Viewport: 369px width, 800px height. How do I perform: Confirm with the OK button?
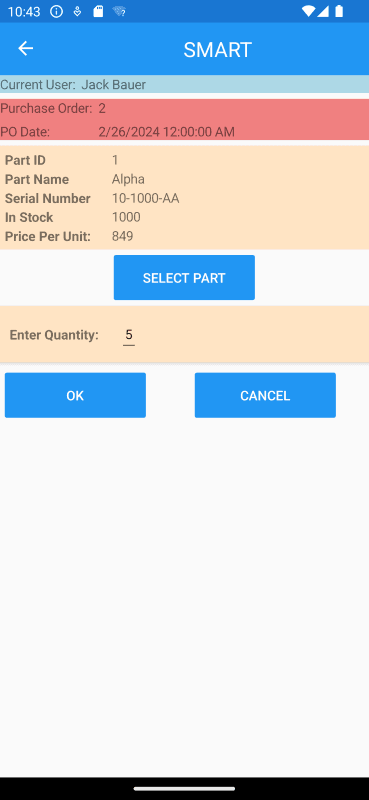[x=76, y=395]
